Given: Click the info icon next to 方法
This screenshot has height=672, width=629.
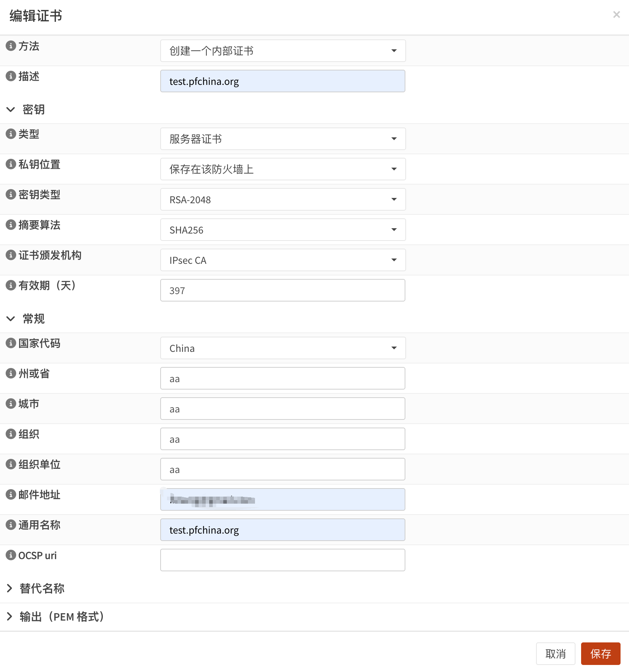Looking at the screenshot, I should click(x=11, y=46).
